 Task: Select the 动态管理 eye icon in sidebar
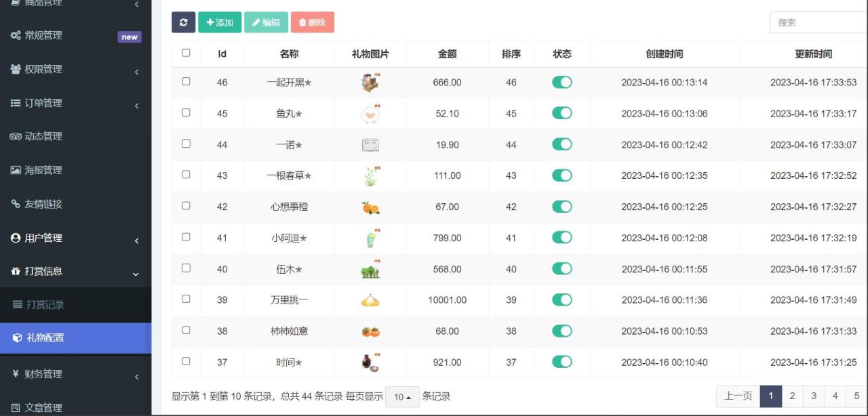click(x=15, y=137)
